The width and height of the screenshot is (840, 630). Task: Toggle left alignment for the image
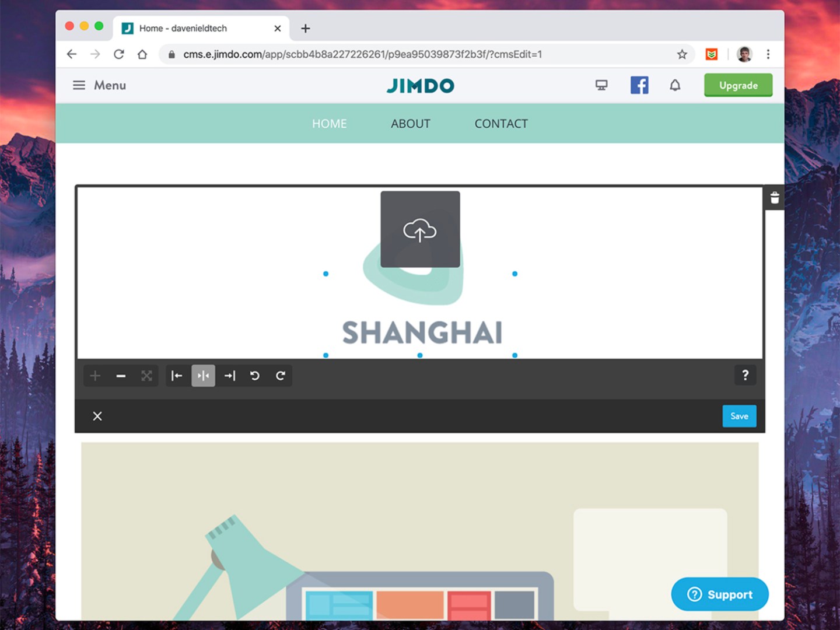[x=177, y=376]
